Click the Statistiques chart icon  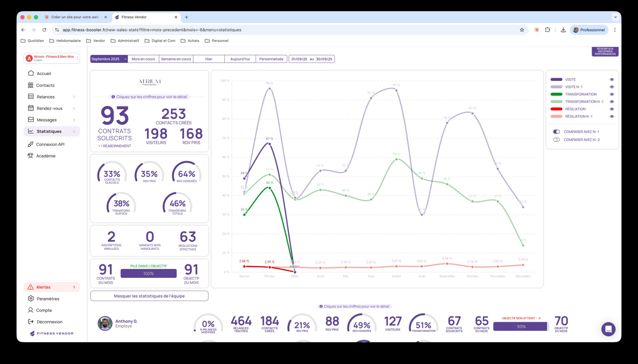[x=30, y=131]
